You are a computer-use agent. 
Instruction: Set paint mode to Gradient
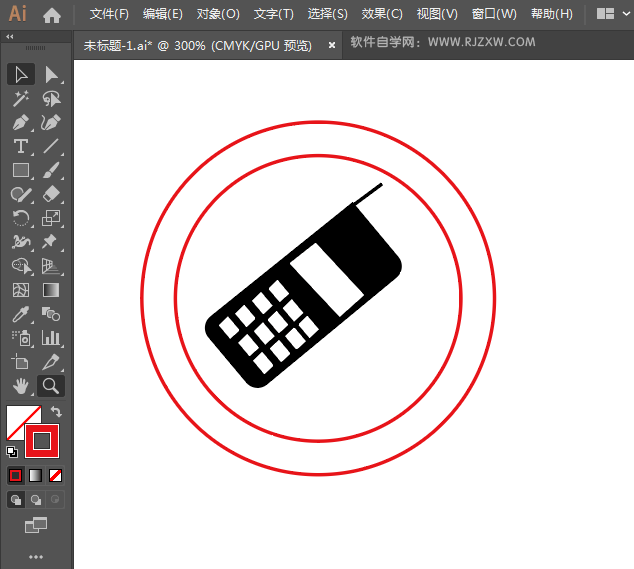pos(36,476)
